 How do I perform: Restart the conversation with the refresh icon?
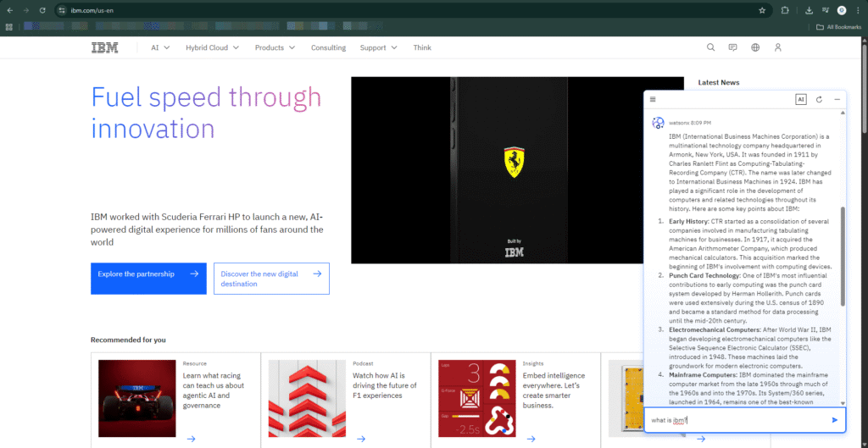pos(819,99)
